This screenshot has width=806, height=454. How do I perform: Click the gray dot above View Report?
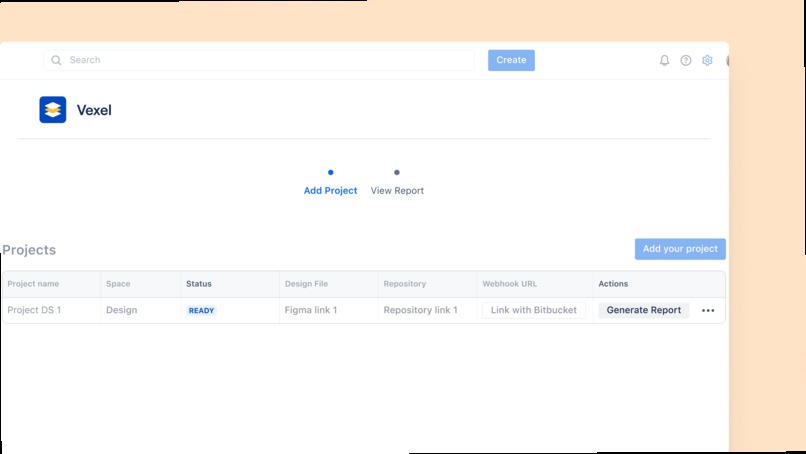[396, 172]
